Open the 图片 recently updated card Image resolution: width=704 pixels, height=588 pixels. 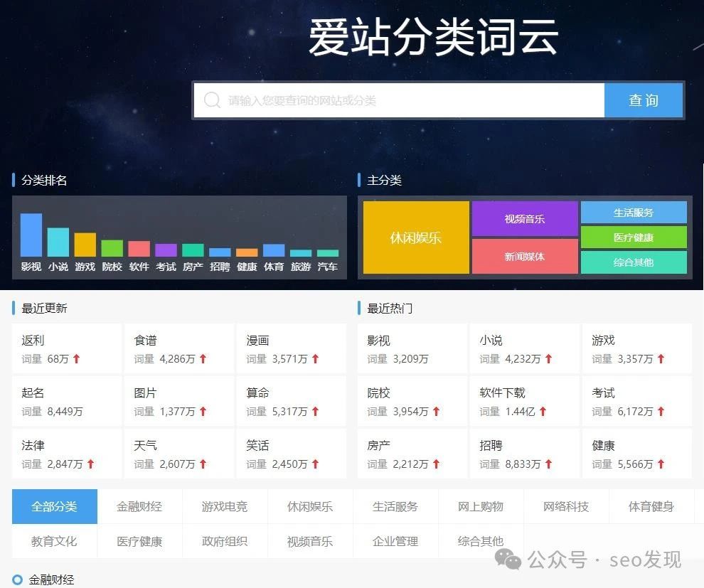pyautogui.click(x=178, y=401)
